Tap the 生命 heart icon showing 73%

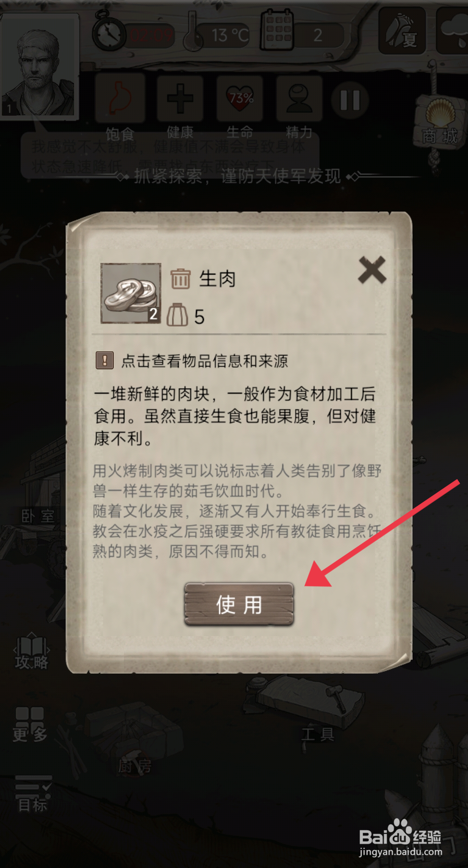point(240,99)
